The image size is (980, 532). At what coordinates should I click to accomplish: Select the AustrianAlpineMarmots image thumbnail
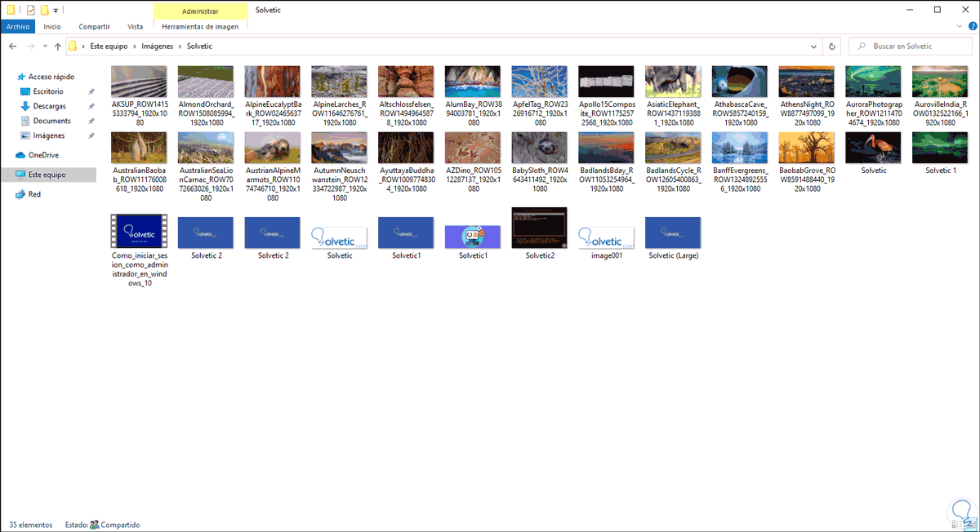pos(273,148)
